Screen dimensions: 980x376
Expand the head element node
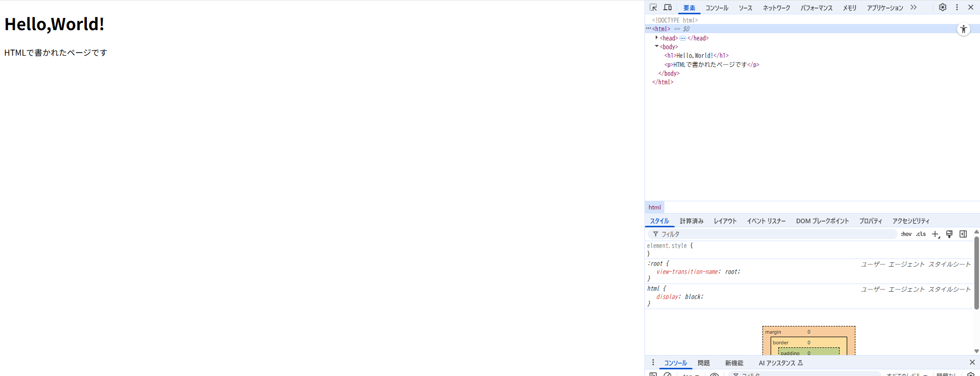point(657,38)
